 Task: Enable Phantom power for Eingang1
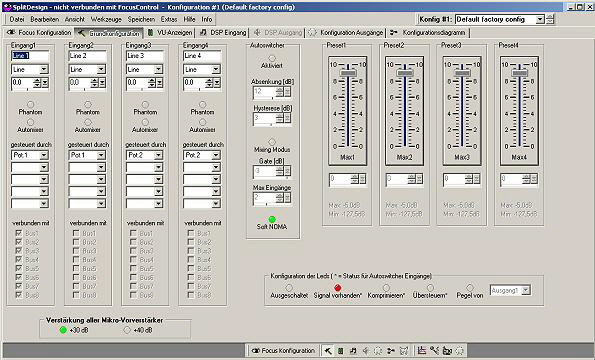(x=30, y=104)
